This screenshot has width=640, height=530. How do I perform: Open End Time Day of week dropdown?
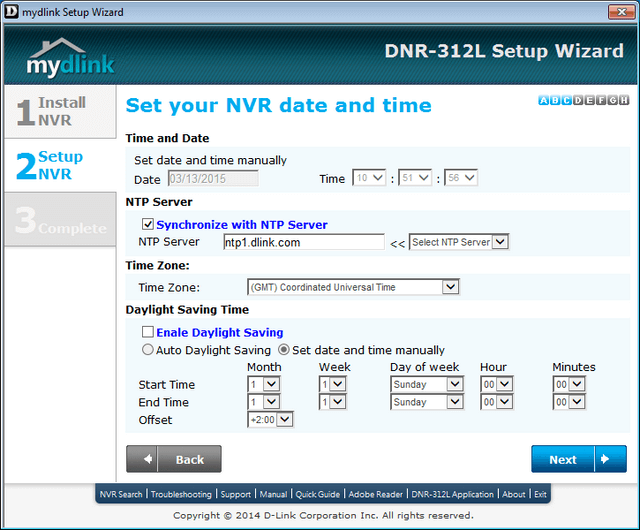pos(427,402)
